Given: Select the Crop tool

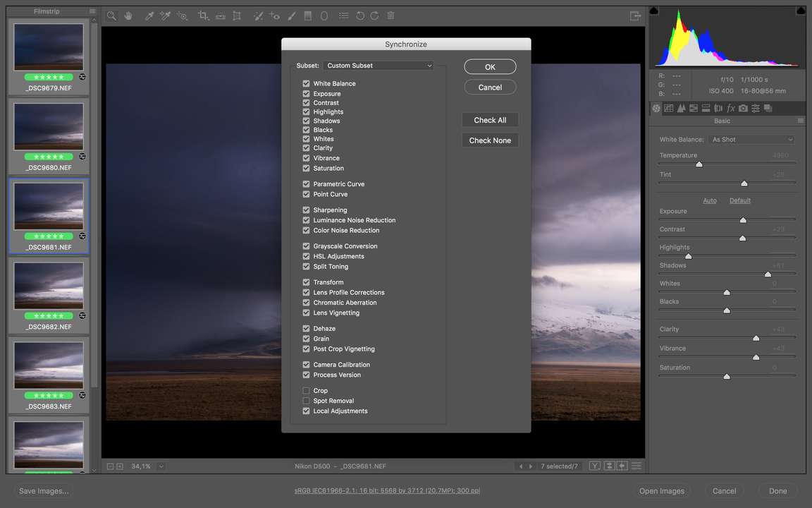Looking at the screenshot, I should pyautogui.click(x=203, y=16).
